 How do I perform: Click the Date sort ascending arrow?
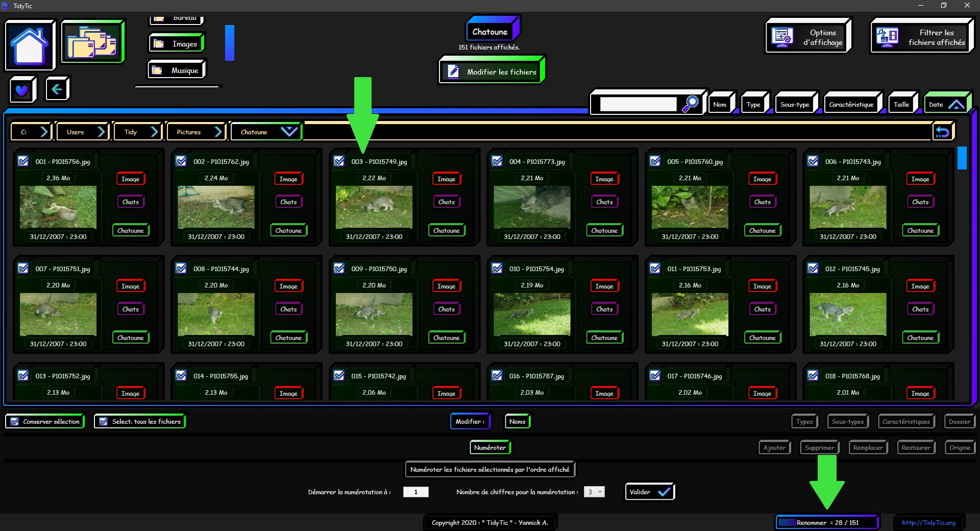[956, 104]
